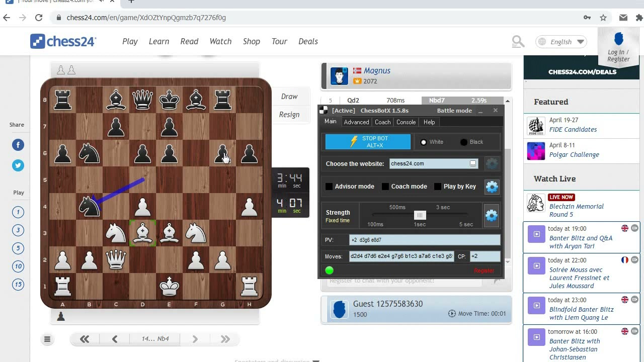Open board hamburger menu

point(47,339)
